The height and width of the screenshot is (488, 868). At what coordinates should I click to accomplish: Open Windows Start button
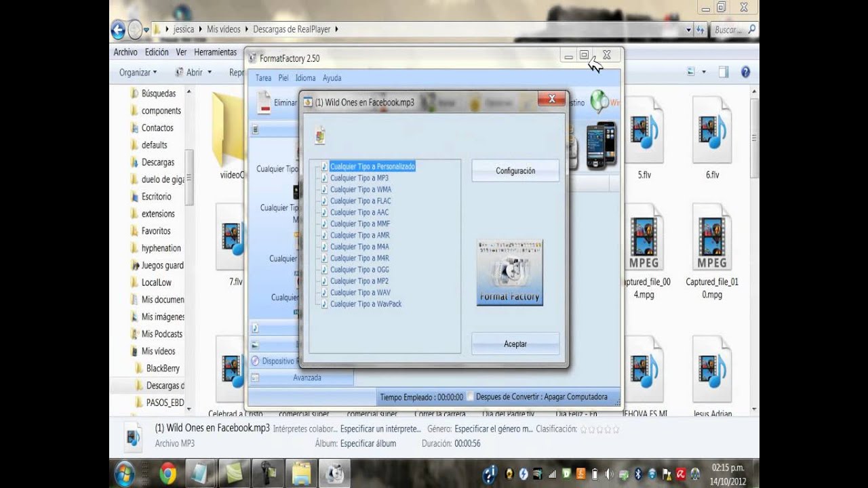pyautogui.click(x=125, y=473)
